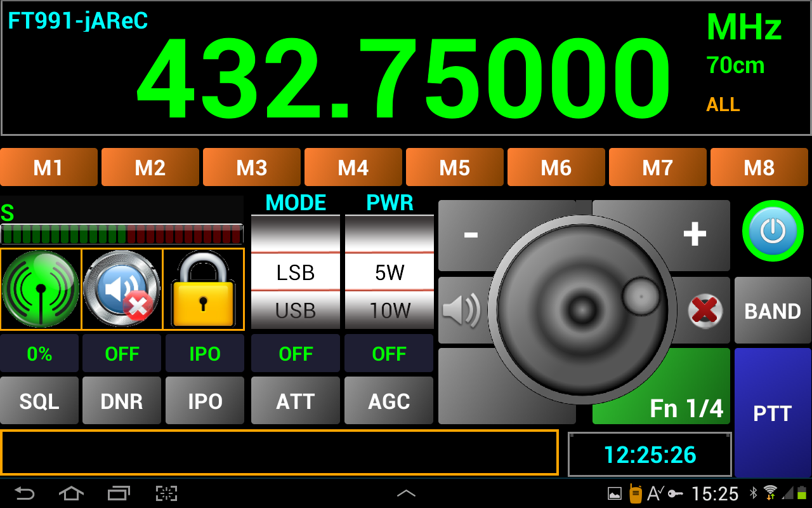Tap the red X icon next to BAND

705,311
